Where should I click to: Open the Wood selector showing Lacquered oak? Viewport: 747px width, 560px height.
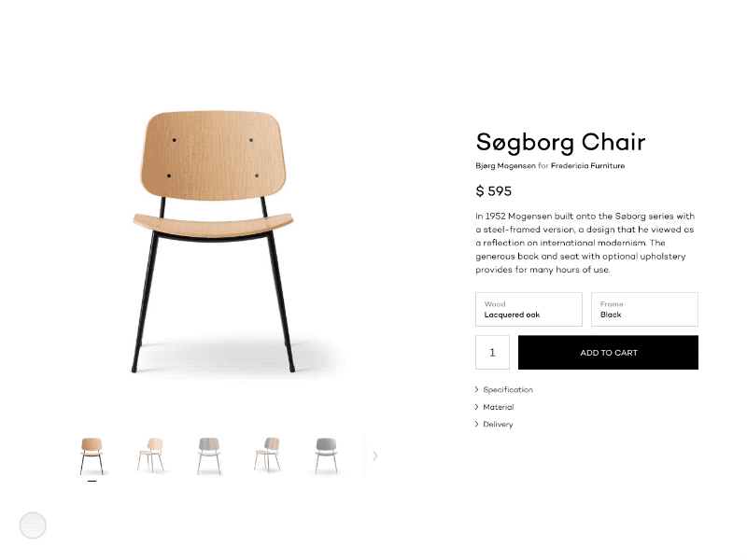tap(529, 309)
